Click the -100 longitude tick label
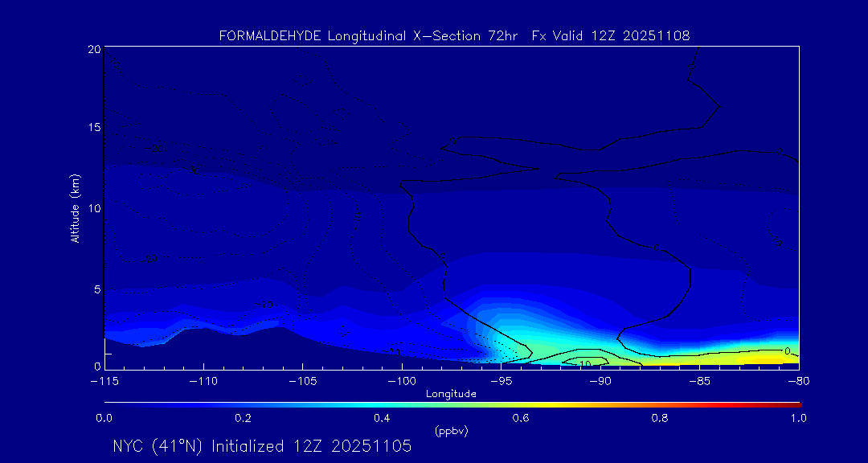The width and height of the screenshot is (868, 463). click(402, 382)
